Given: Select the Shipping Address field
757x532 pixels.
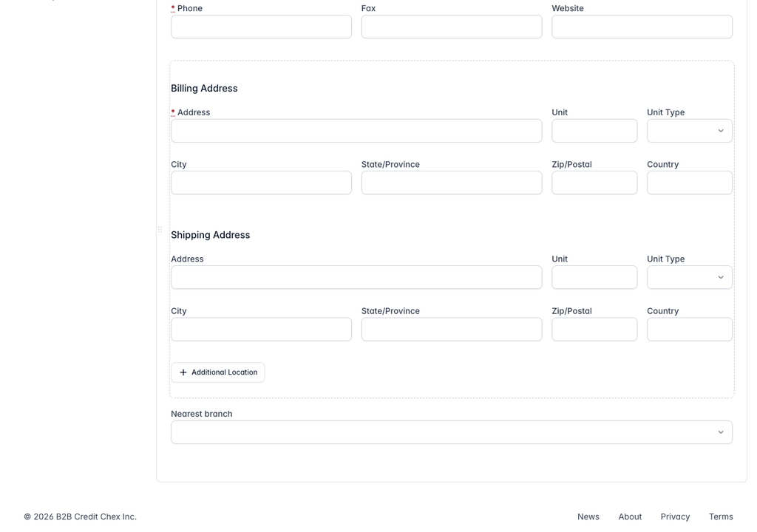Looking at the screenshot, I should pyautogui.click(x=356, y=277).
